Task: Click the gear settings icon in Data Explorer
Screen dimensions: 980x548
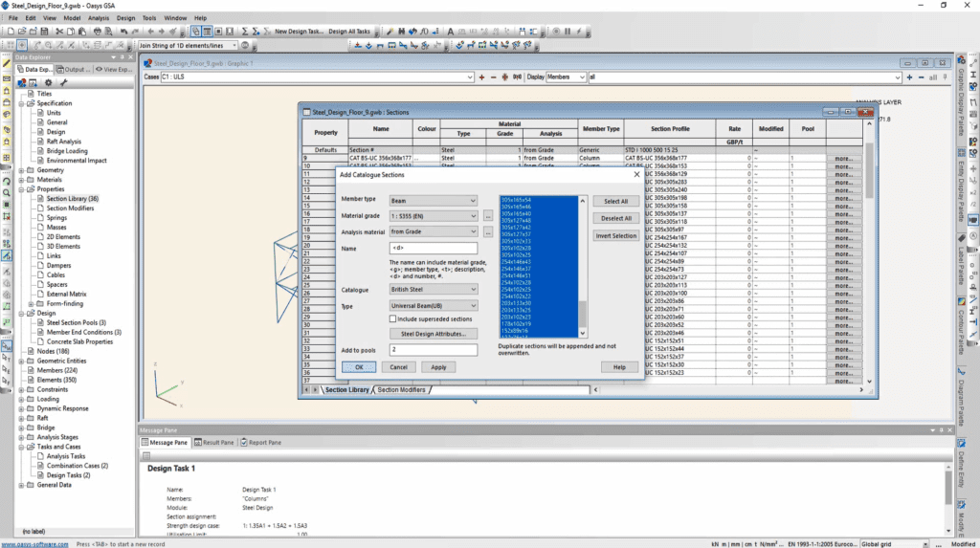Action: click(x=48, y=82)
